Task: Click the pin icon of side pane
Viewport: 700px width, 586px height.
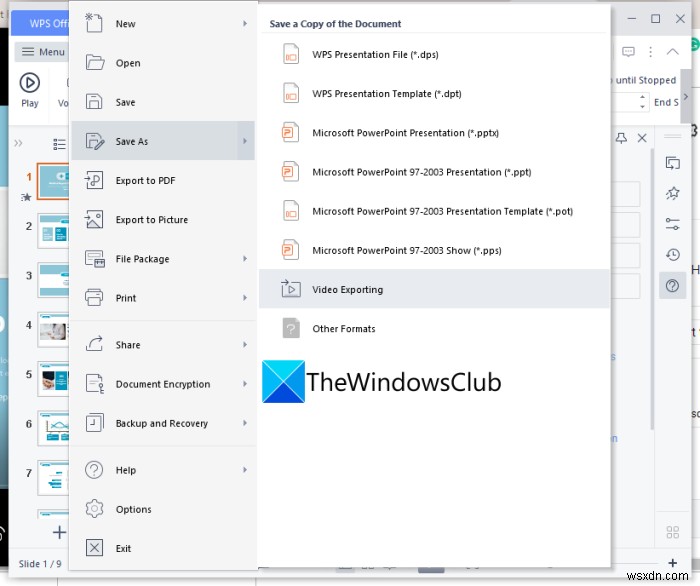Action: coord(621,138)
